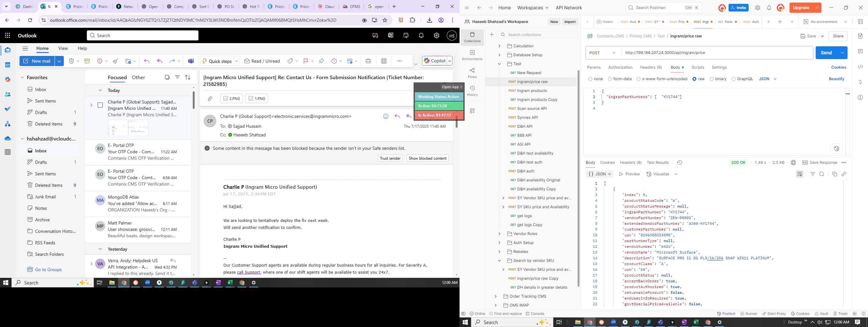
Task: Open Postman Flows sidebar icon
Action: coord(472,73)
